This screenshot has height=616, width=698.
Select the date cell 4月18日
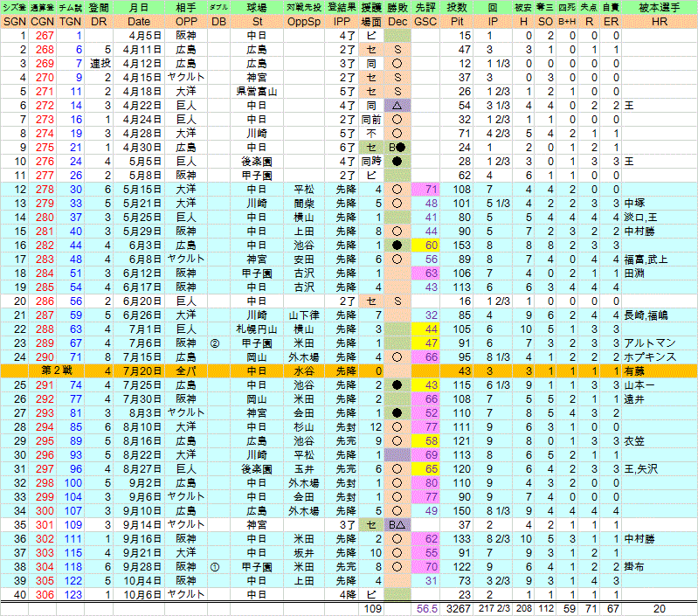click(142, 92)
